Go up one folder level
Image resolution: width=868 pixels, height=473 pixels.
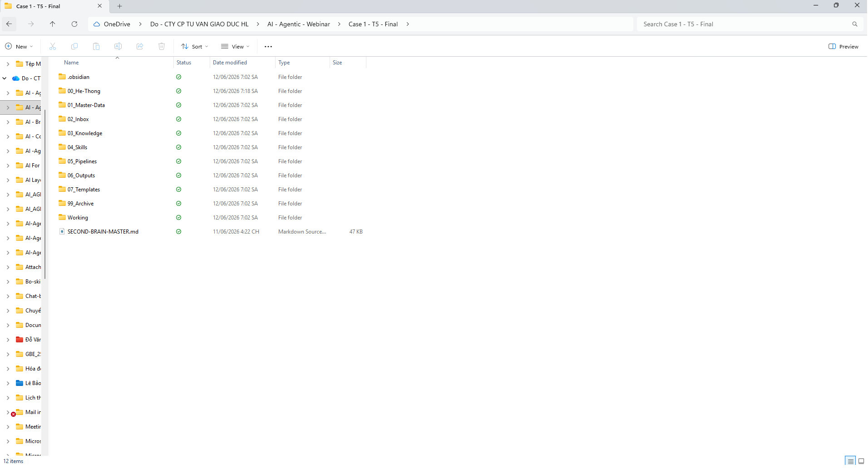pyautogui.click(x=53, y=24)
